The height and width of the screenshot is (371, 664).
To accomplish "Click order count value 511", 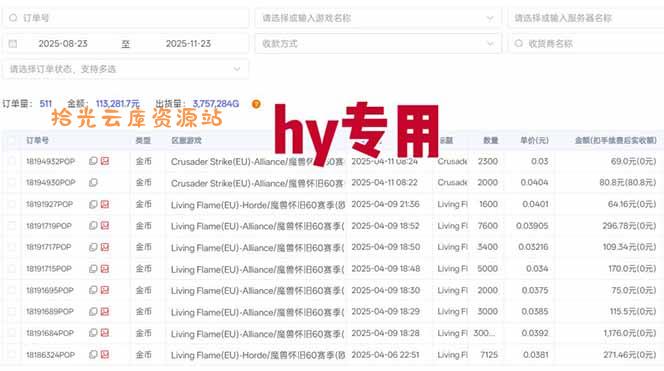I will pos(46,104).
